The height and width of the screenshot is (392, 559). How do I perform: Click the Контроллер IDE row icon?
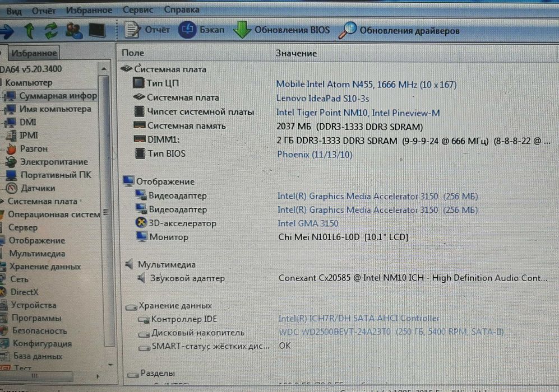click(x=144, y=320)
